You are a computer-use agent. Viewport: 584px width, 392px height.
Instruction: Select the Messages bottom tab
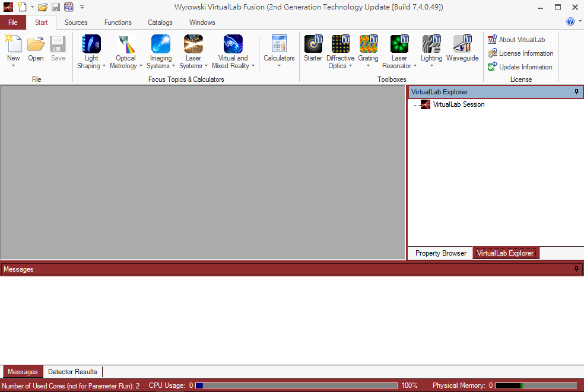[x=23, y=371]
